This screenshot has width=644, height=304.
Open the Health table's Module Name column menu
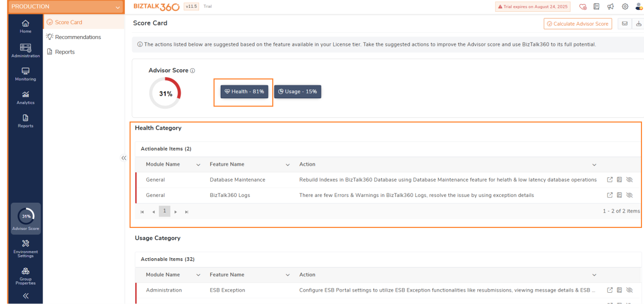coord(198,165)
